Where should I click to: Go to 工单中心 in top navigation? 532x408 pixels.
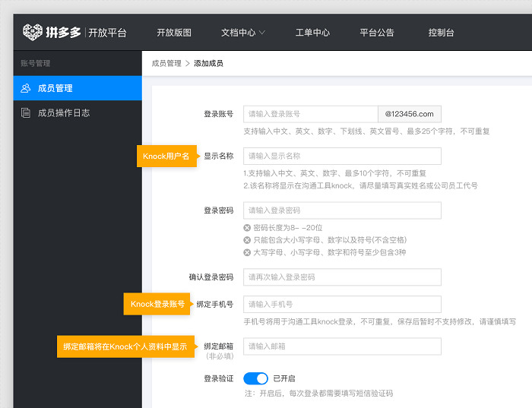(x=312, y=33)
